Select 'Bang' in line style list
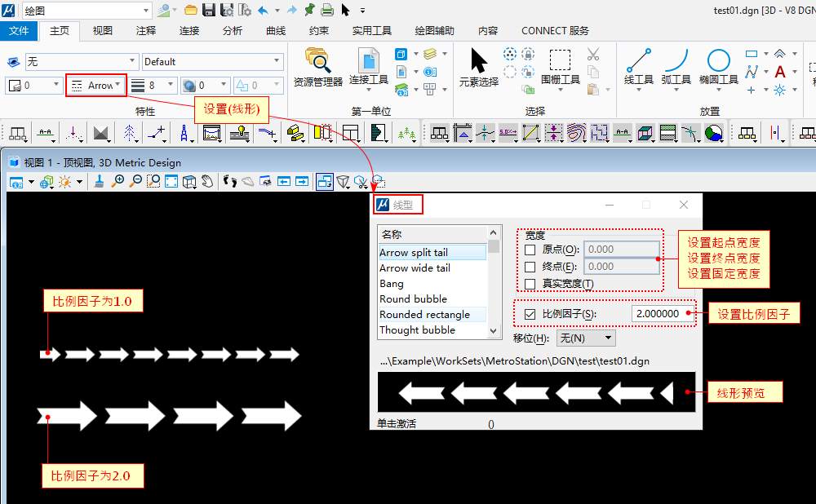The height and width of the screenshot is (504, 816). (x=432, y=284)
